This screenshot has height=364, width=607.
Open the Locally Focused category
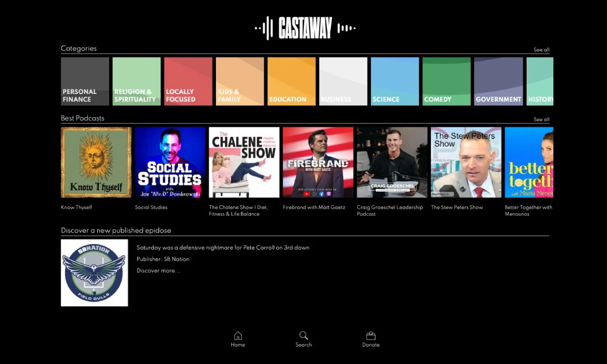[188, 81]
